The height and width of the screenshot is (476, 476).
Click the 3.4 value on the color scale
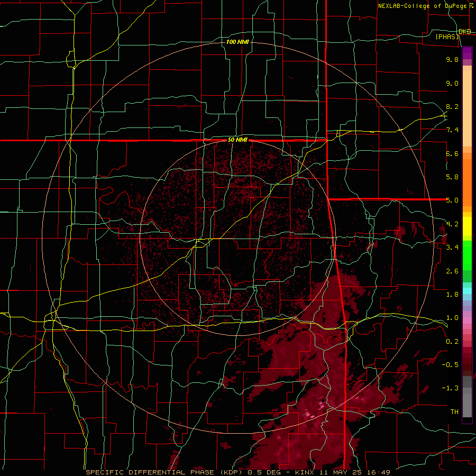[x=452, y=248]
